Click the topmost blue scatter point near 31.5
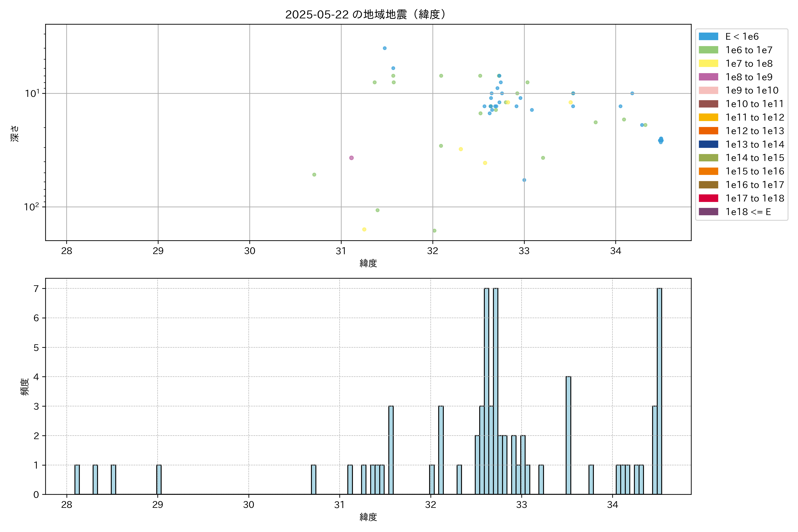This screenshot has height=532, width=798. click(x=384, y=48)
